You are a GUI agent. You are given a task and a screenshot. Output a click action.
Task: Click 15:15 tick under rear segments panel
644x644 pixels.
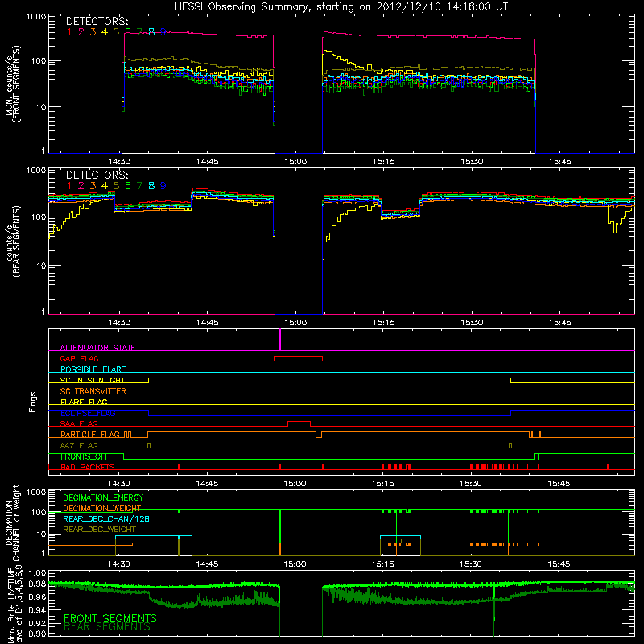tap(384, 323)
